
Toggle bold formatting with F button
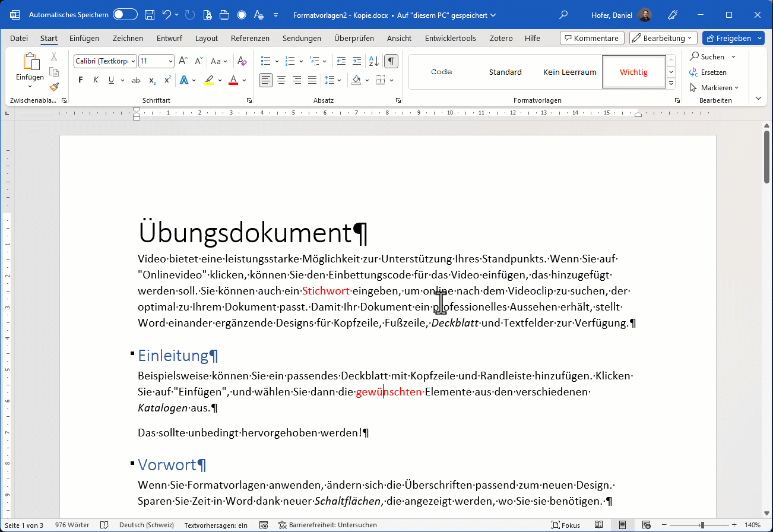point(80,80)
